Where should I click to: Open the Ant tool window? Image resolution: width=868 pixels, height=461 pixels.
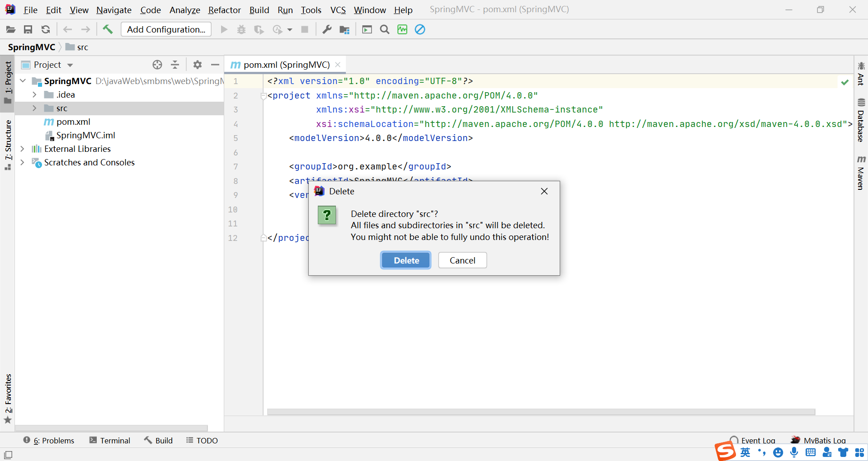(x=861, y=74)
